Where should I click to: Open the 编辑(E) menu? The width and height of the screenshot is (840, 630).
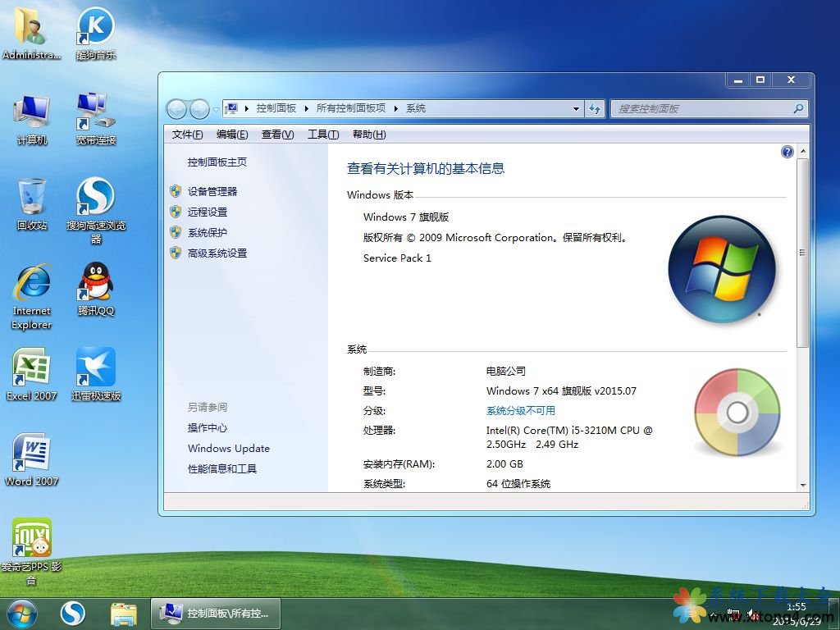click(232, 135)
